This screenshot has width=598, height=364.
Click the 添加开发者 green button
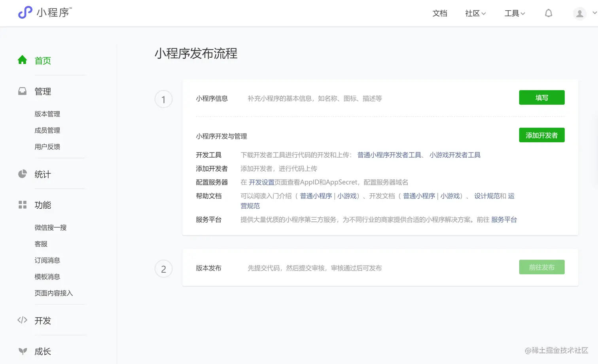point(541,135)
